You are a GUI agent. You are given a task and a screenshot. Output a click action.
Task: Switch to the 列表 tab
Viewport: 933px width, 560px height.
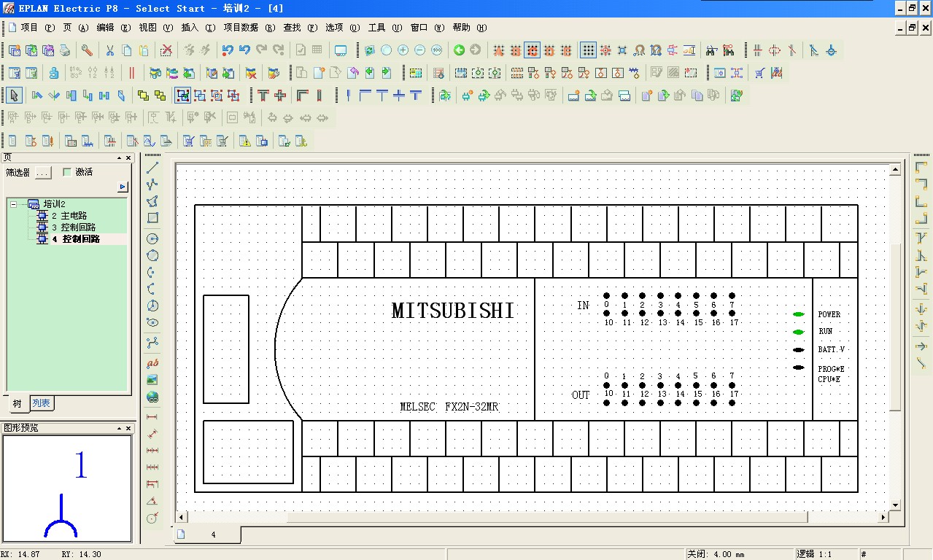[42, 403]
